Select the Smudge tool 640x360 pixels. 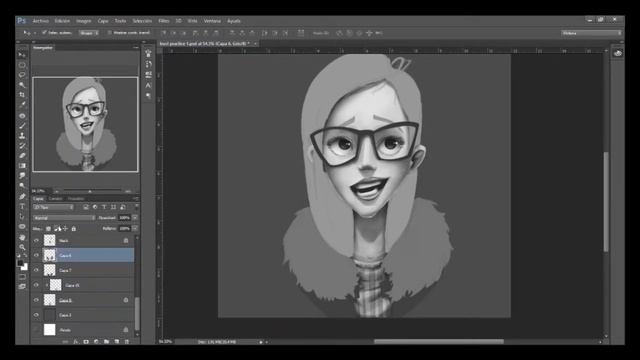click(x=22, y=176)
